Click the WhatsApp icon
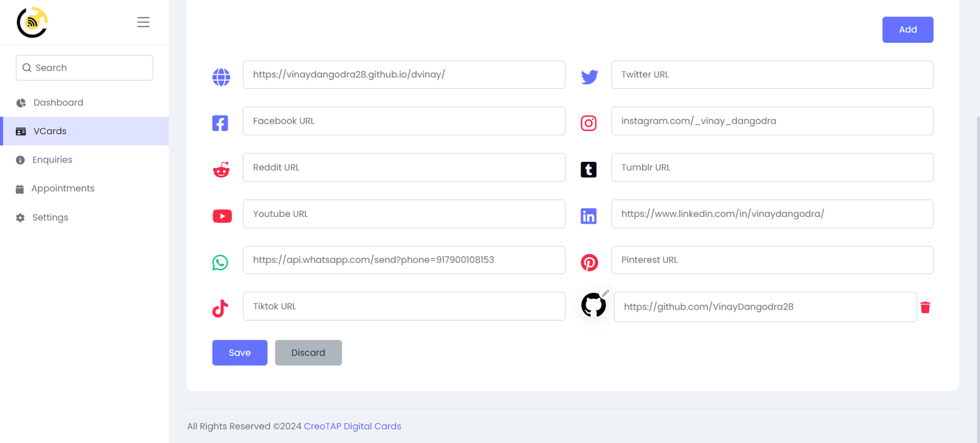Screen dimensions: 980x443 coord(220,262)
